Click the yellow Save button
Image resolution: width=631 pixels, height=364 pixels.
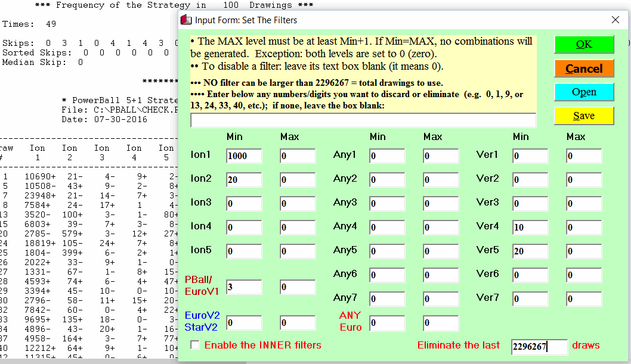click(584, 116)
